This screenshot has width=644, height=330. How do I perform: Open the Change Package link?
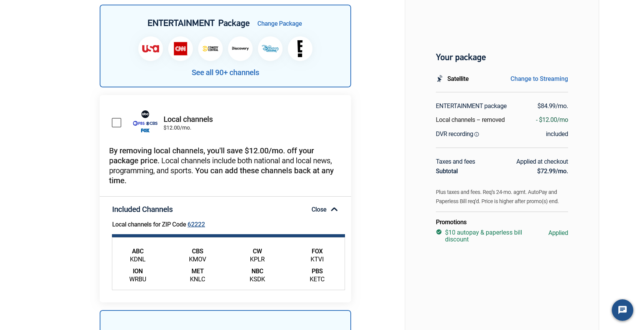(279, 23)
